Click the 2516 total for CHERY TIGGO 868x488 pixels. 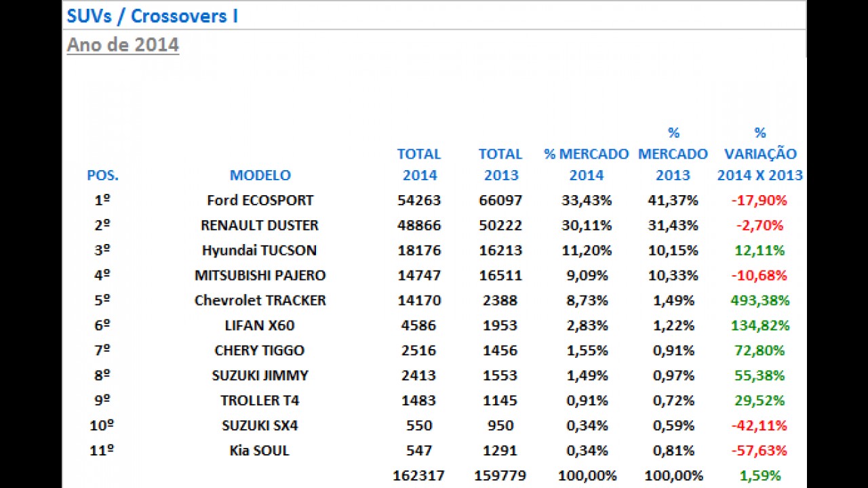pyautogui.click(x=419, y=350)
